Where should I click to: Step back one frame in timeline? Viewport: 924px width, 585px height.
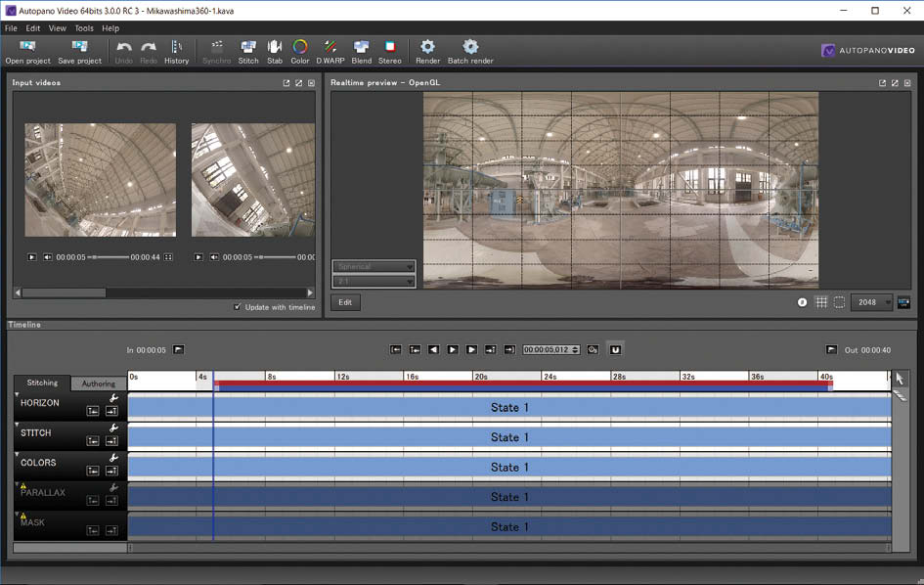[x=434, y=349]
